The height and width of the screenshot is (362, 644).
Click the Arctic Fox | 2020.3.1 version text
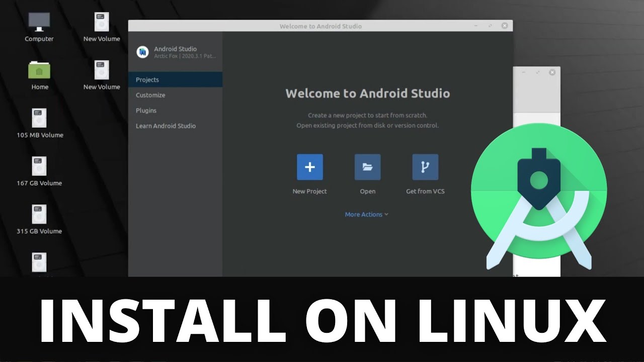click(185, 56)
